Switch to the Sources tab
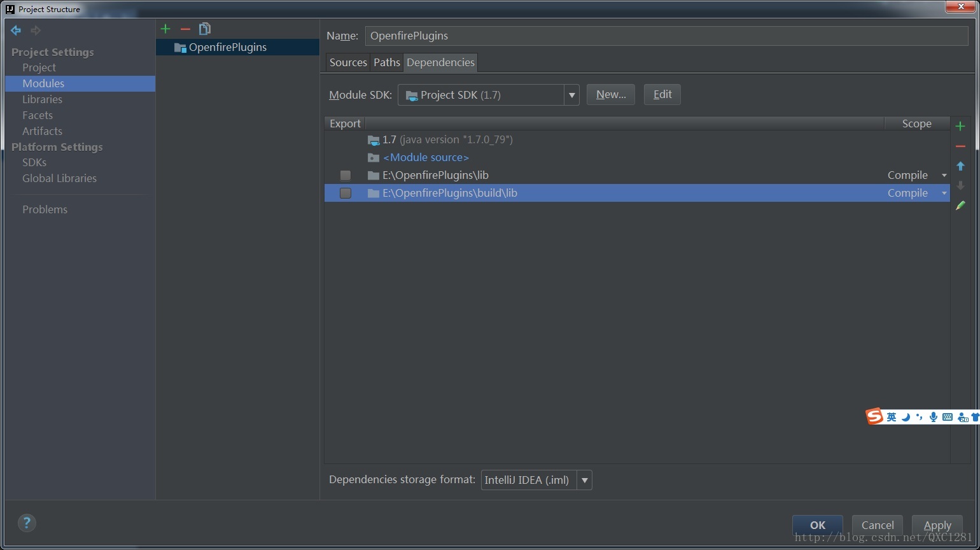The image size is (980, 550). point(348,62)
